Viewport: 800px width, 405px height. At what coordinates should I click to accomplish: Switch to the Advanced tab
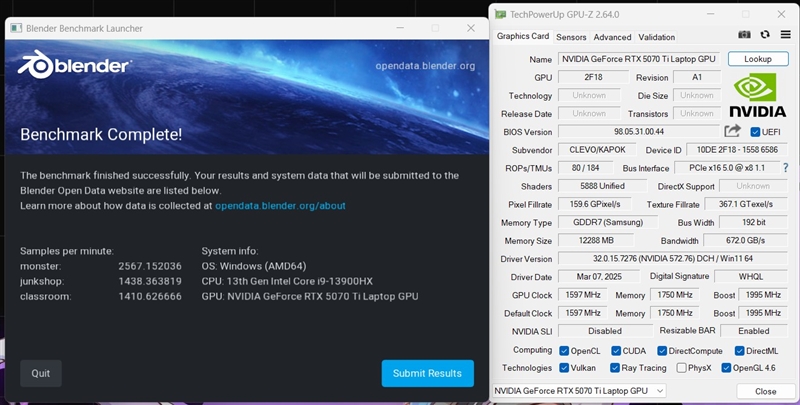tap(612, 37)
